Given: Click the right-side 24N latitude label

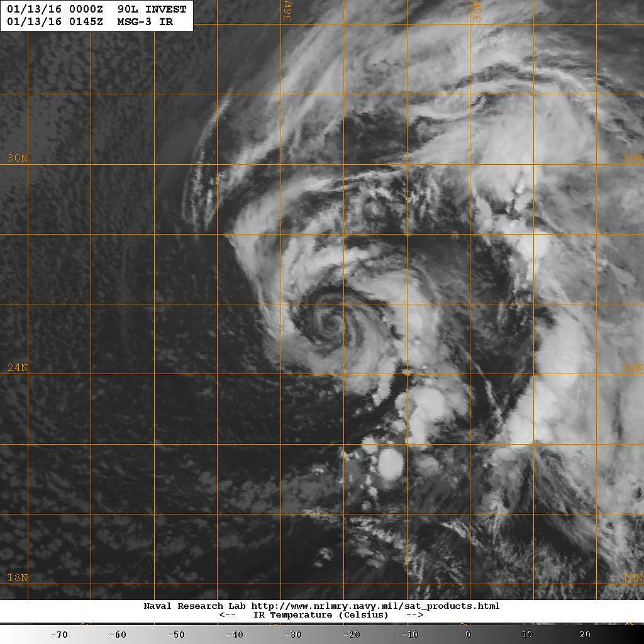Looking at the screenshot, I should pos(633,367).
